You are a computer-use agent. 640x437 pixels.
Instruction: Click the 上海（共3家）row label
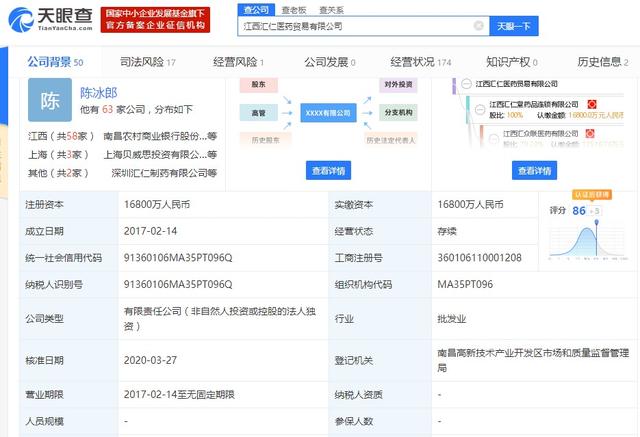(58, 155)
